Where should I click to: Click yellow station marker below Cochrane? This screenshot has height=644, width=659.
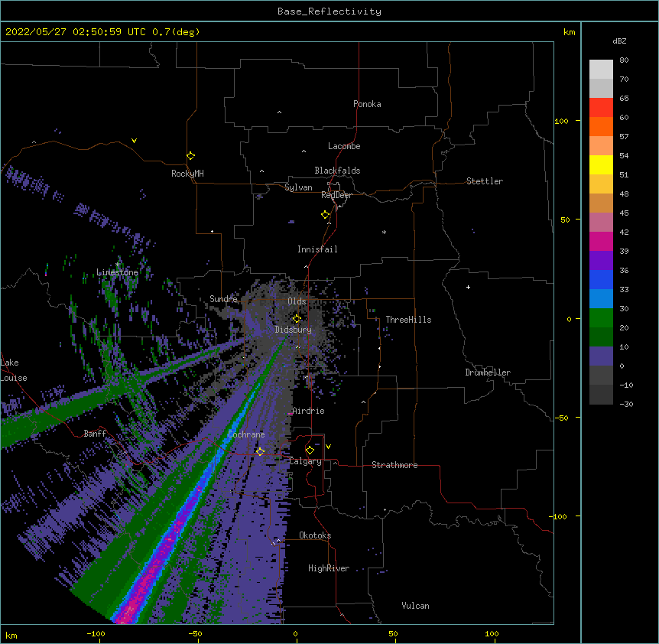260,451
